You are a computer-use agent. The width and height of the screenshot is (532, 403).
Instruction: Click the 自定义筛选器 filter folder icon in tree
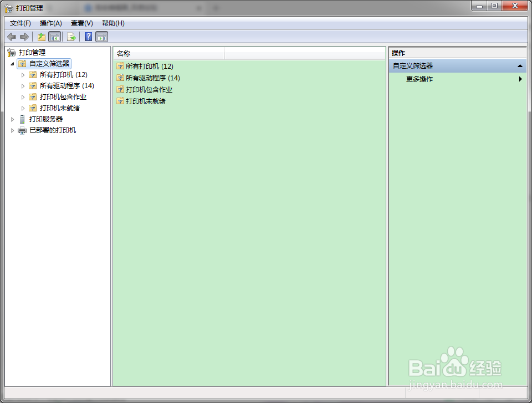tap(22, 64)
